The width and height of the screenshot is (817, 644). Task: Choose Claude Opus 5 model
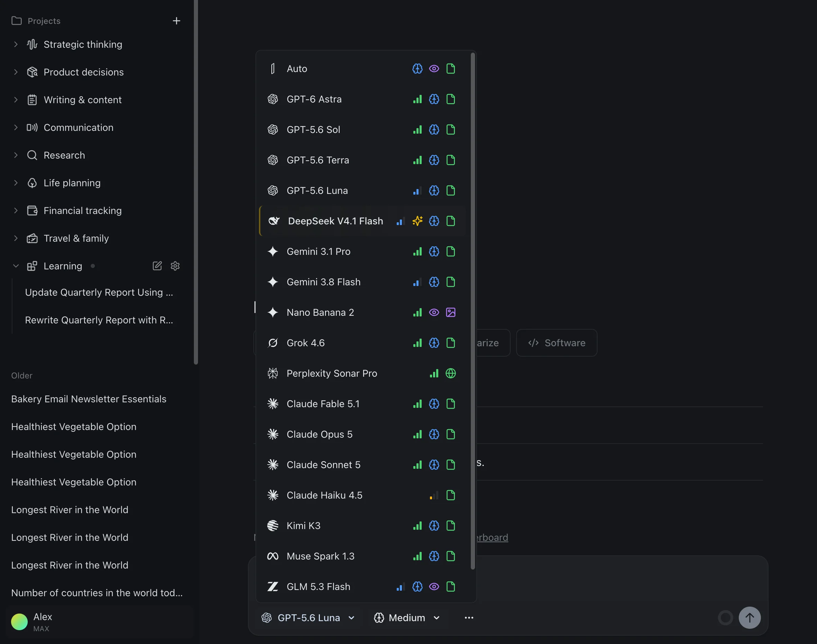coord(363,435)
